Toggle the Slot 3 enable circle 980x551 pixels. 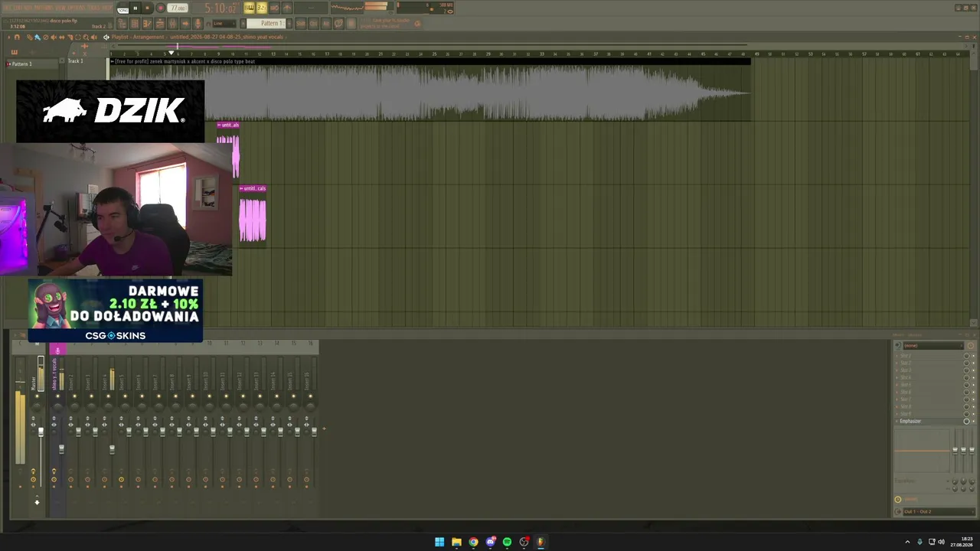pos(966,370)
